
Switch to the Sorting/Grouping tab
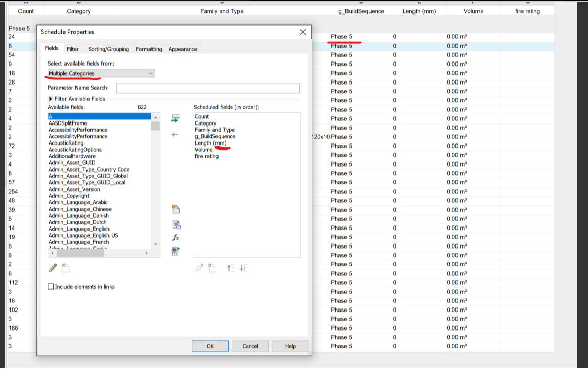click(x=108, y=49)
